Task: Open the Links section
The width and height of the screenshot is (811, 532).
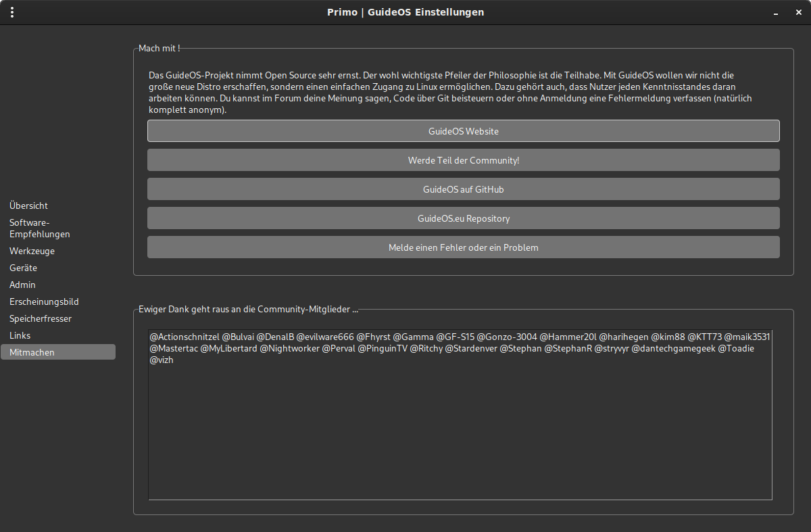Action: click(x=20, y=335)
